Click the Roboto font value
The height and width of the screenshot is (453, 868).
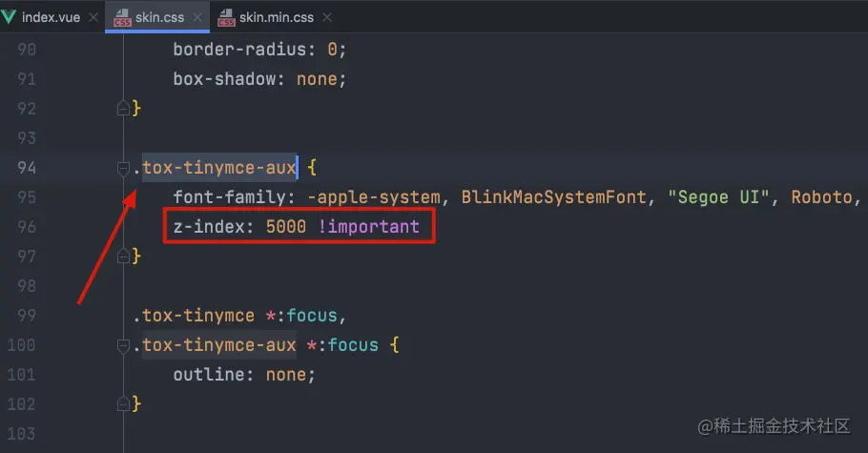(821, 197)
